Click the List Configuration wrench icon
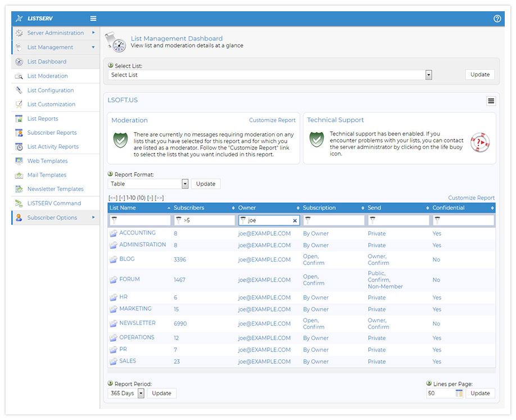Viewport: 516px width, 420px height. tap(19, 90)
